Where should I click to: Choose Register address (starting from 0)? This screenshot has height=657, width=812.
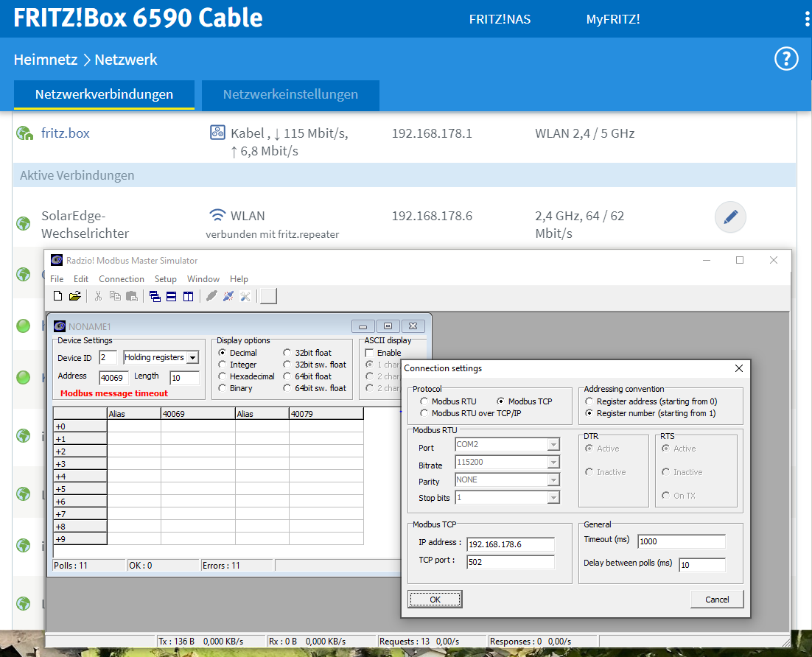click(x=589, y=401)
